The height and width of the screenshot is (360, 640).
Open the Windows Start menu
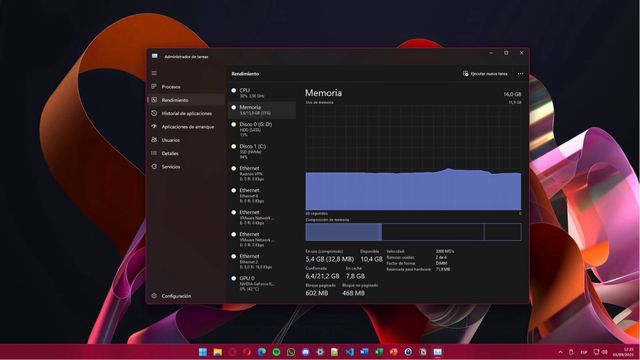tap(202, 352)
